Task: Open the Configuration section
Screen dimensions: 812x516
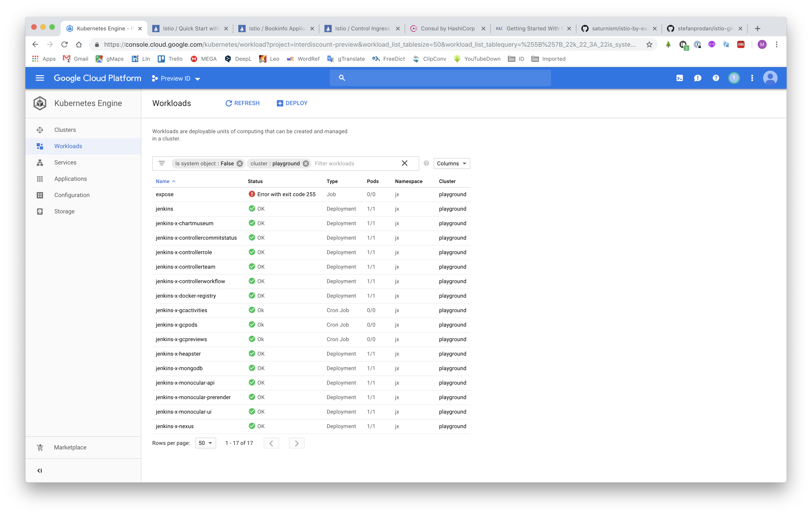Action: (x=72, y=195)
